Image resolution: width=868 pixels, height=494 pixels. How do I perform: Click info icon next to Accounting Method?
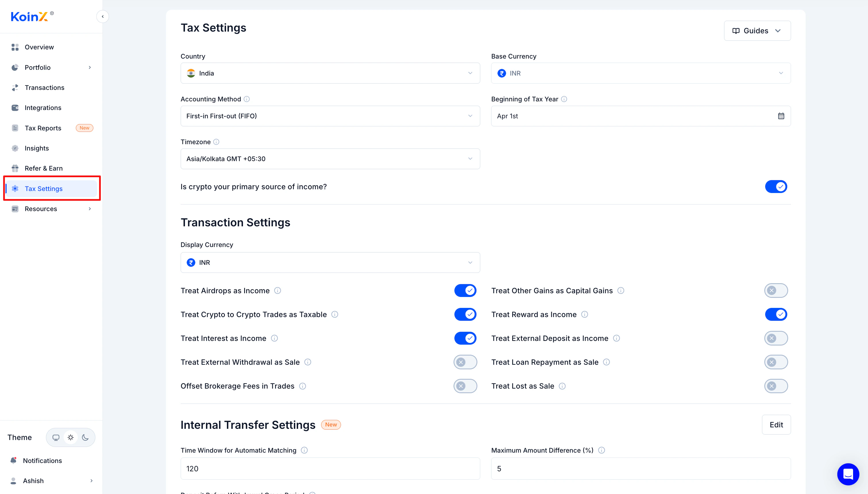pos(247,99)
